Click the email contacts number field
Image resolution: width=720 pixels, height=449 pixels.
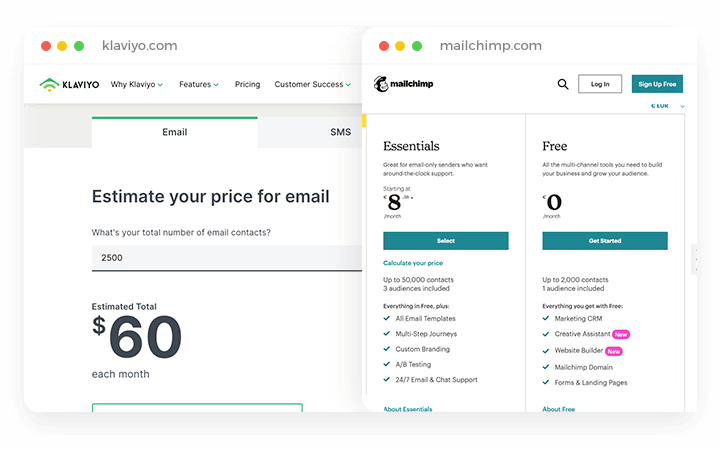[x=227, y=258]
